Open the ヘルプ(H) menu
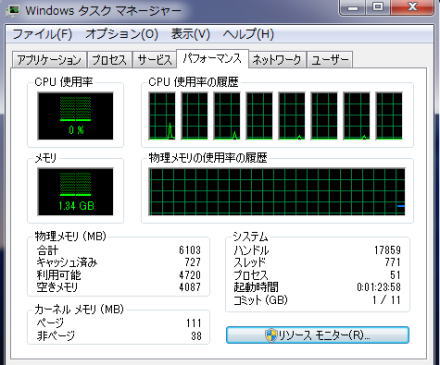The width and height of the screenshot is (440, 365). pos(248,34)
